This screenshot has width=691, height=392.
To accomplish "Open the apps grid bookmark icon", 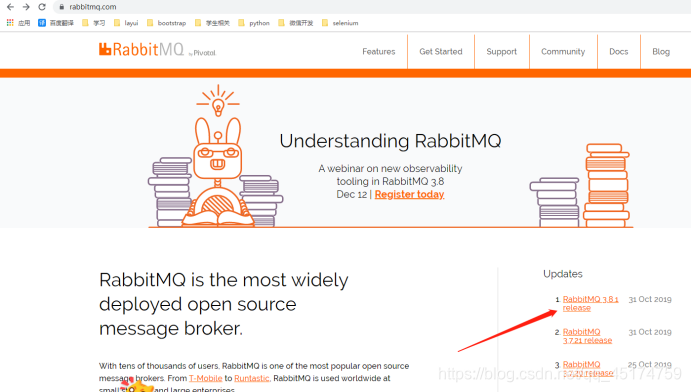I will click(10, 23).
